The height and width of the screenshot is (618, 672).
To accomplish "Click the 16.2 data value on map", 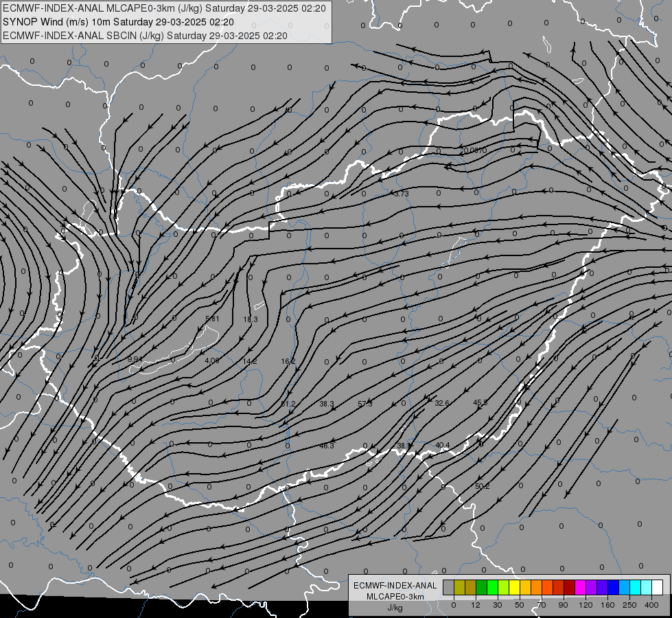I will click(x=288, y=362).
